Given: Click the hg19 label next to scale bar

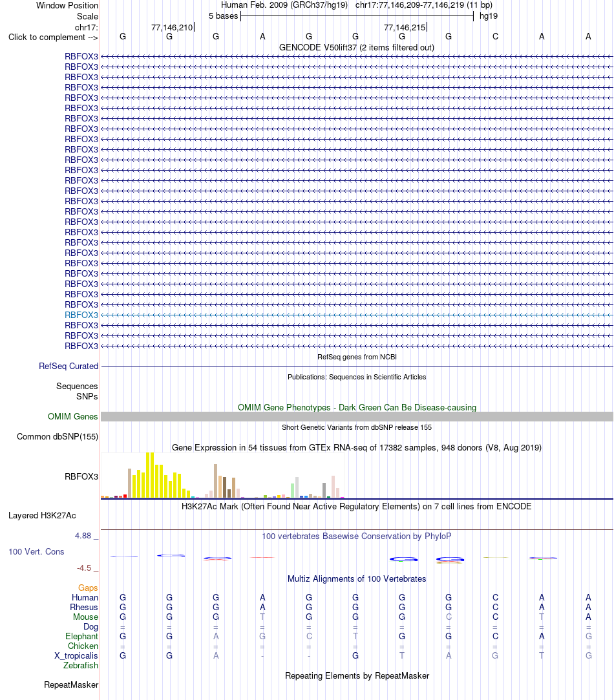Looking at the screenshot, I should [x=489, y=16].
